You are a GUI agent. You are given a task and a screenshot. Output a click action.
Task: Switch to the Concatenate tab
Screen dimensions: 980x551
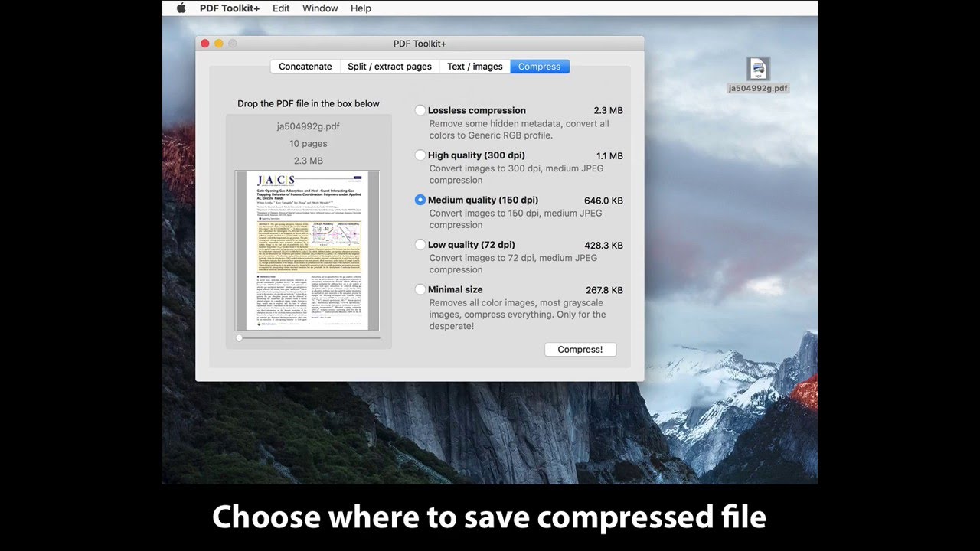click(305, 67)
